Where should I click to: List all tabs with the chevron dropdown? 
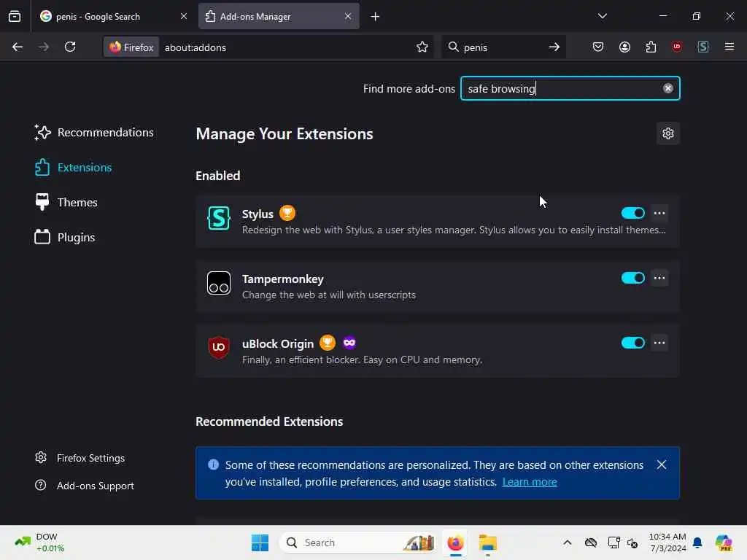coord(602,16)
